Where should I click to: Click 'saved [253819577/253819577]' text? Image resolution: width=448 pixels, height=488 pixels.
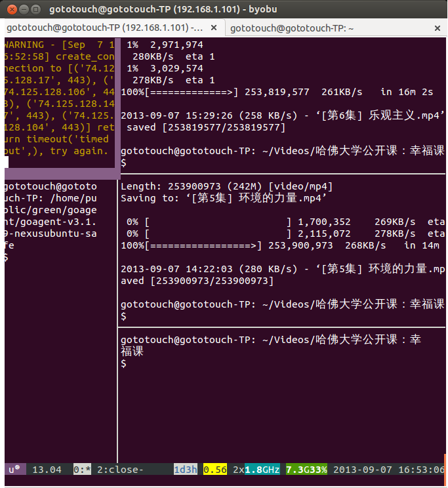click(206, 128)
